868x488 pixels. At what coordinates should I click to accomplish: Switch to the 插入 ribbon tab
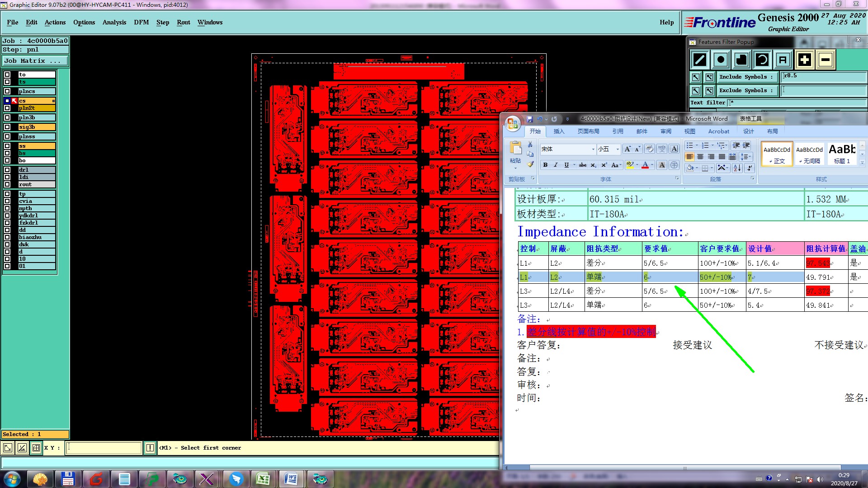tap(559, 131)
